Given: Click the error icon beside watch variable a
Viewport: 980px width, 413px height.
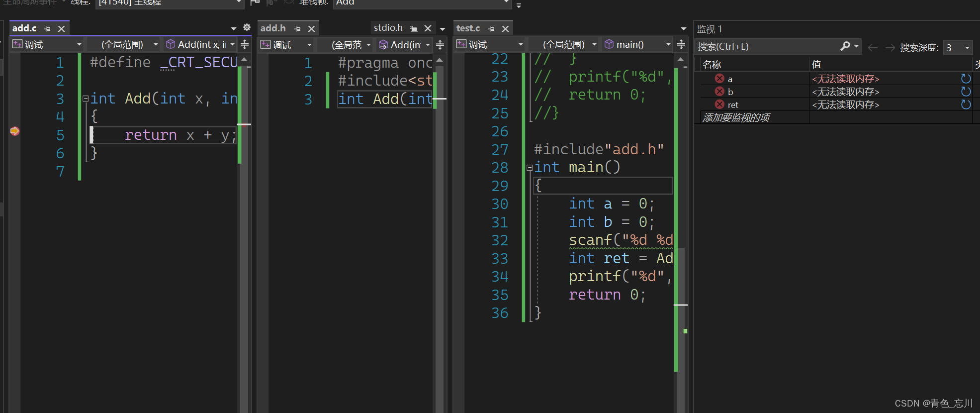Looking at the screenshot, I should [719, 78].
